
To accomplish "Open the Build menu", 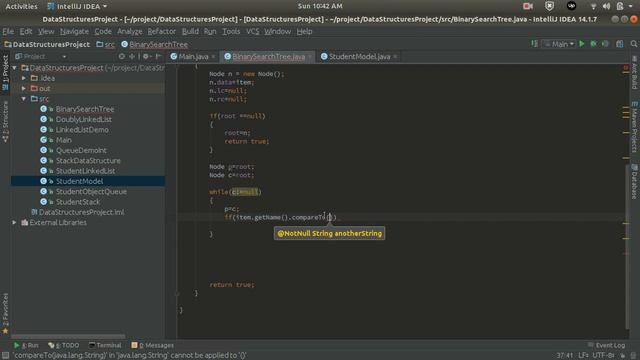I will [190, 31].
